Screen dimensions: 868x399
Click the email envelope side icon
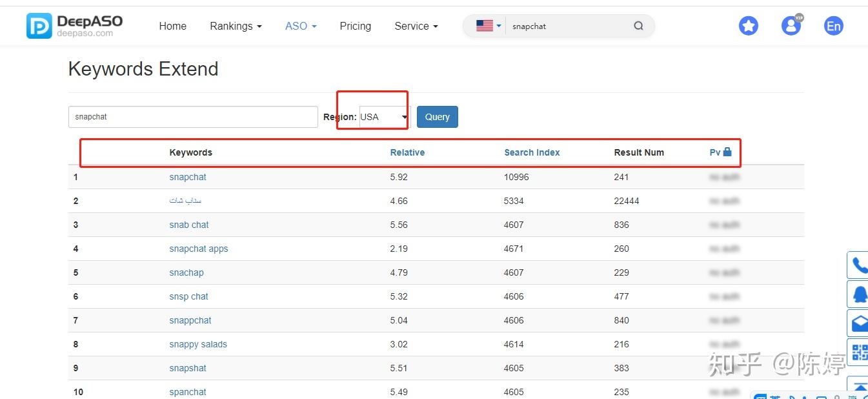[x=858, y=323]
